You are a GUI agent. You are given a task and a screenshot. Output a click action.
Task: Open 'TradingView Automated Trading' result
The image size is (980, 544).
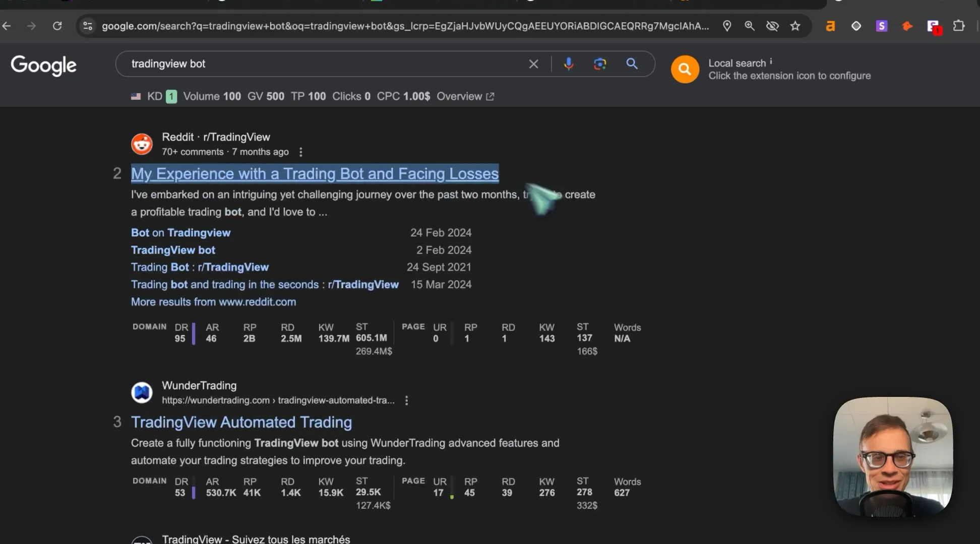pyautogui.click(x=241, y=422)
